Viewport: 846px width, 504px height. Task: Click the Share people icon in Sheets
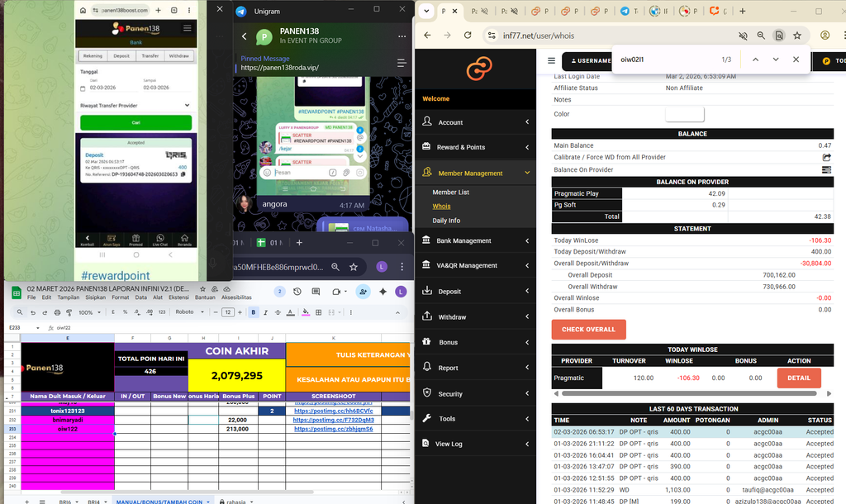[x=363, y=292]
